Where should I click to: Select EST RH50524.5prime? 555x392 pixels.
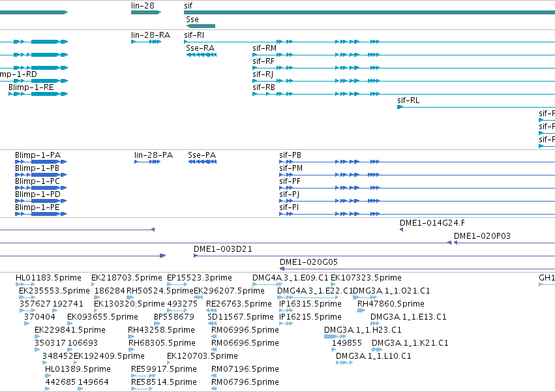coord(130,297)
